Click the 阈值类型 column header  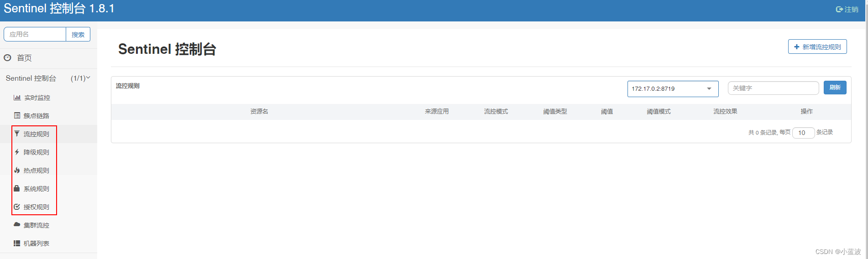[555, 111]
